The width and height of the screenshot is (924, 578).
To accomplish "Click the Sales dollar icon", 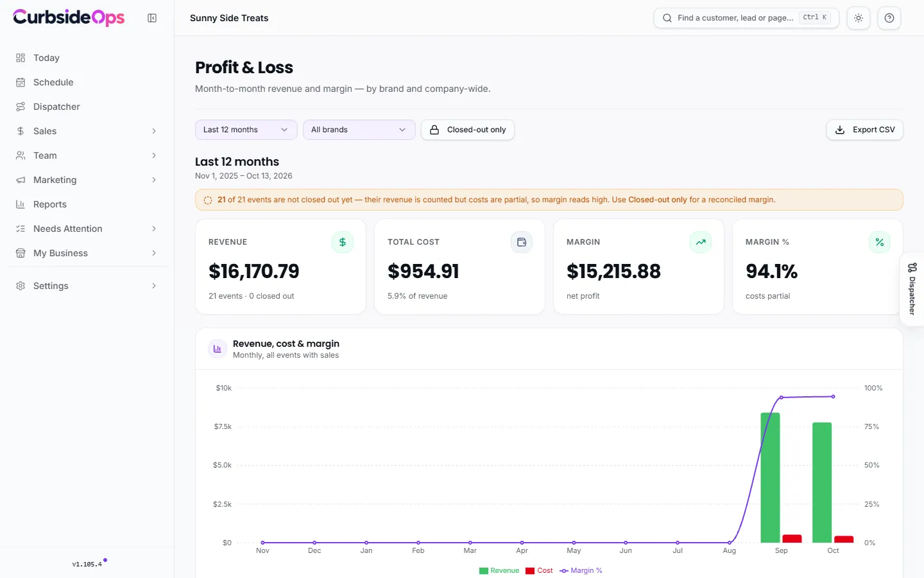I will (x=21, y=131).
